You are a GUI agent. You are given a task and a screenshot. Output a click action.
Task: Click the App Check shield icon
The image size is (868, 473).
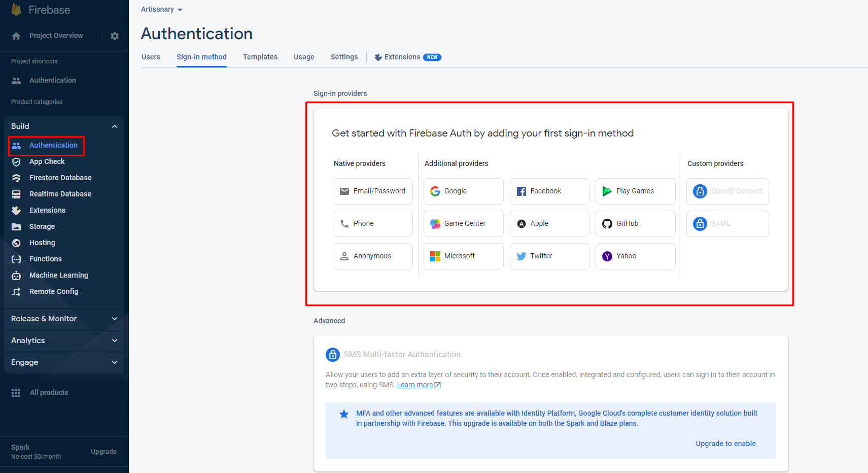pos(16,162)
